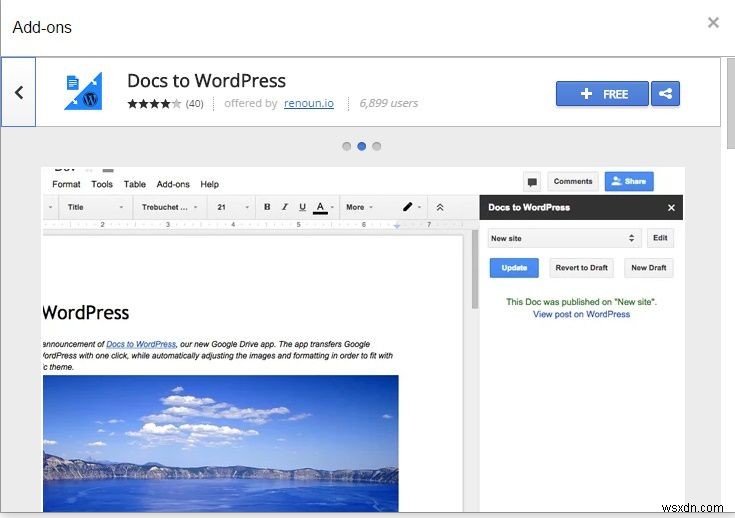This screenshot has height=518, width=735.
Task: Install add-on with the FREE button
Action: click(x=602, y=94)
